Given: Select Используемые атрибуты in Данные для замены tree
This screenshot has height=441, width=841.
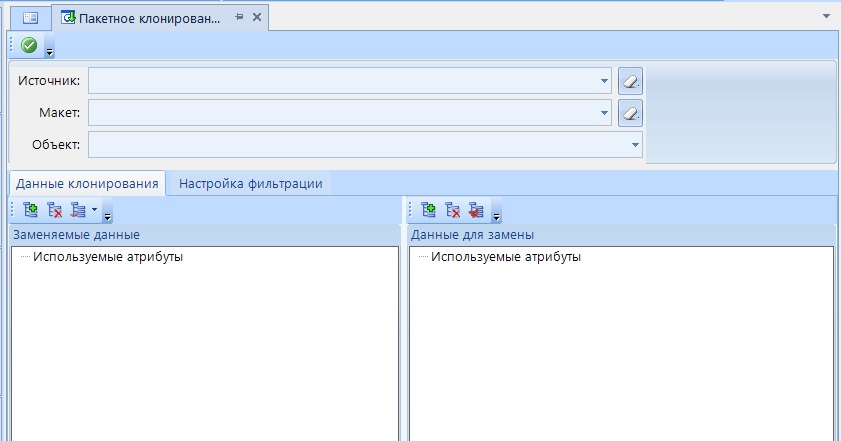Looking at the screenshot, I should pyautogui.click(x=506, y=257).
